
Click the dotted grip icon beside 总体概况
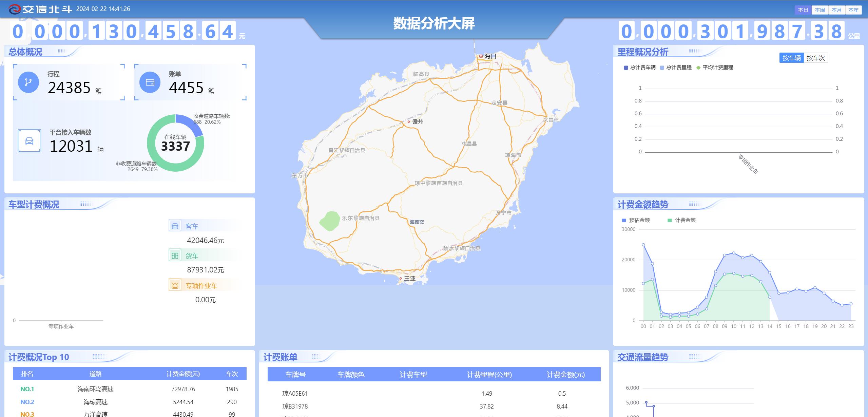[61, 51]
